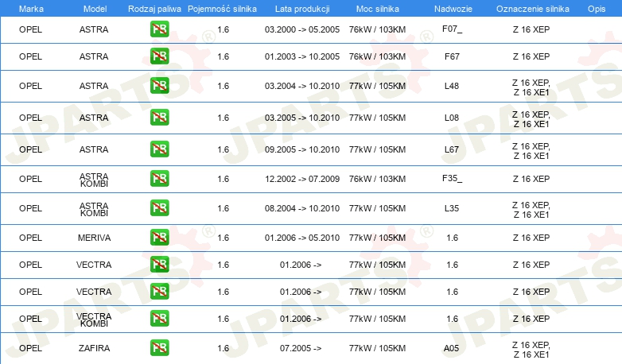Screen dimensions: 622x364
Task: Click the Opis column header
Action: pyautogui.click(x=597, y=9)
